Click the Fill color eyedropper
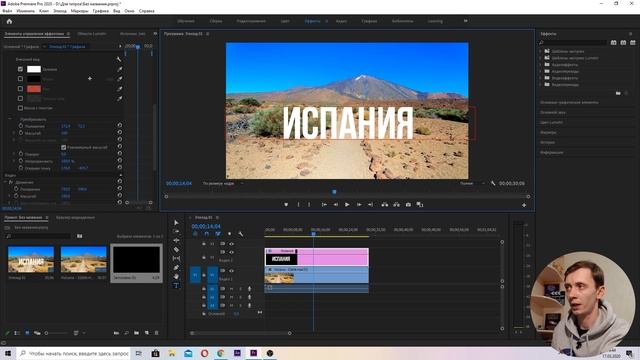The width and height of the screenshot is (640, 360). [120, 69]
